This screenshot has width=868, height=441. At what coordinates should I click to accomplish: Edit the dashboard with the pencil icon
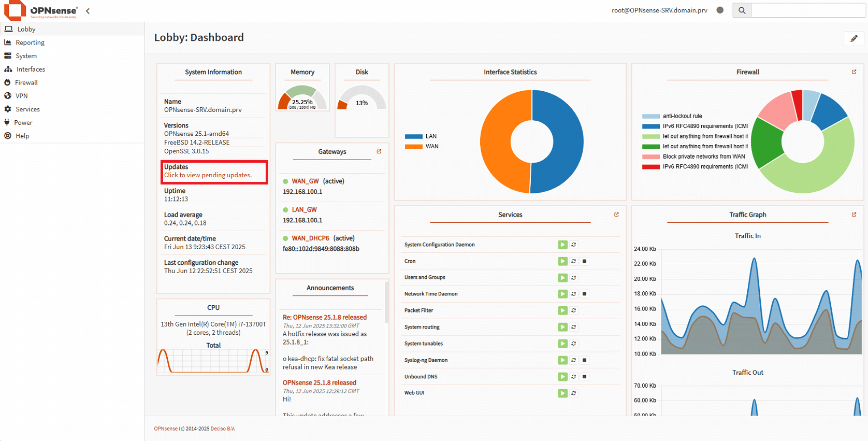coord(854,38)
